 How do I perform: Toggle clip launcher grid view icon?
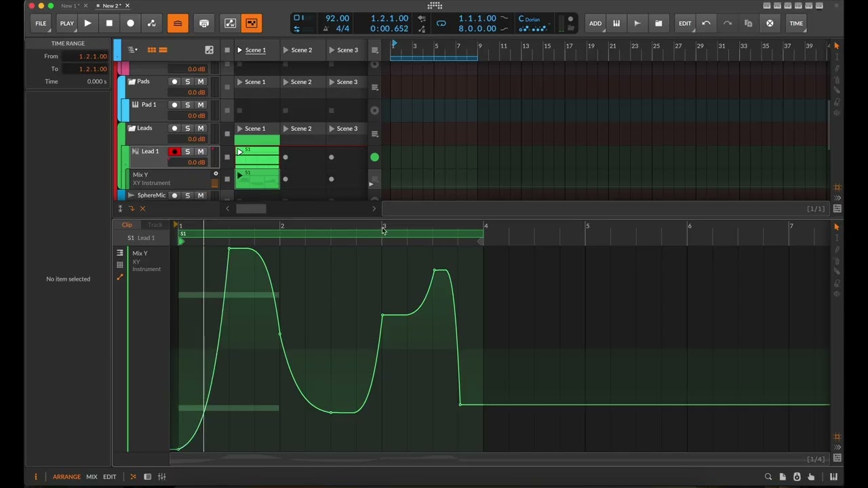tap(152, 50)
